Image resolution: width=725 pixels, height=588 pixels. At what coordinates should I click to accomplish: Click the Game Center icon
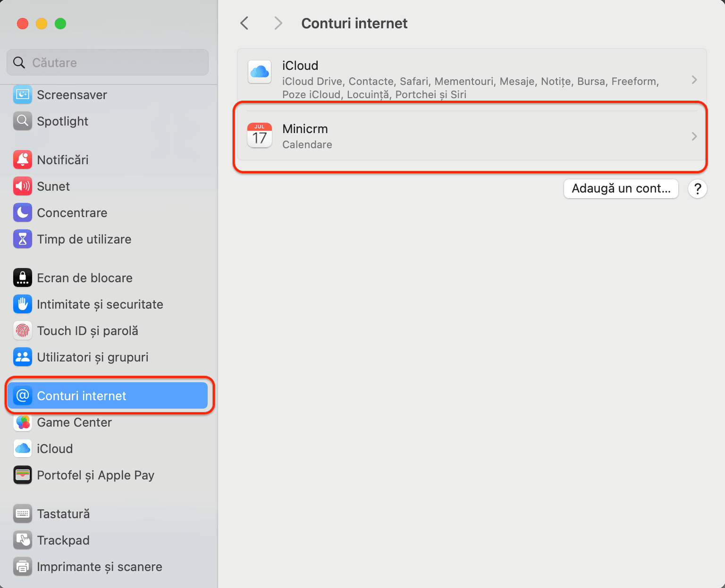pos(23,422)
